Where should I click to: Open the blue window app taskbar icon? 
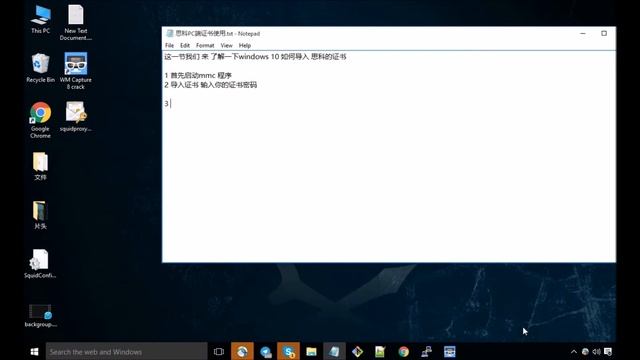coord(450,351)
